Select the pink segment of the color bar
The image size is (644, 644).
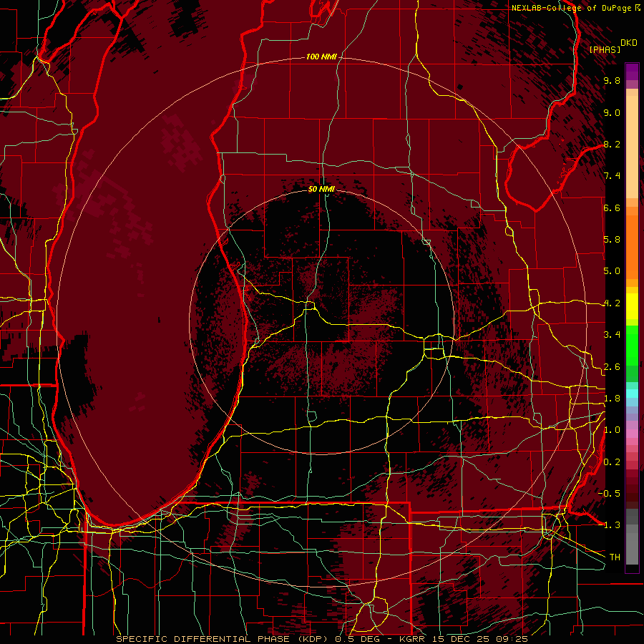(x=632, y=434)
